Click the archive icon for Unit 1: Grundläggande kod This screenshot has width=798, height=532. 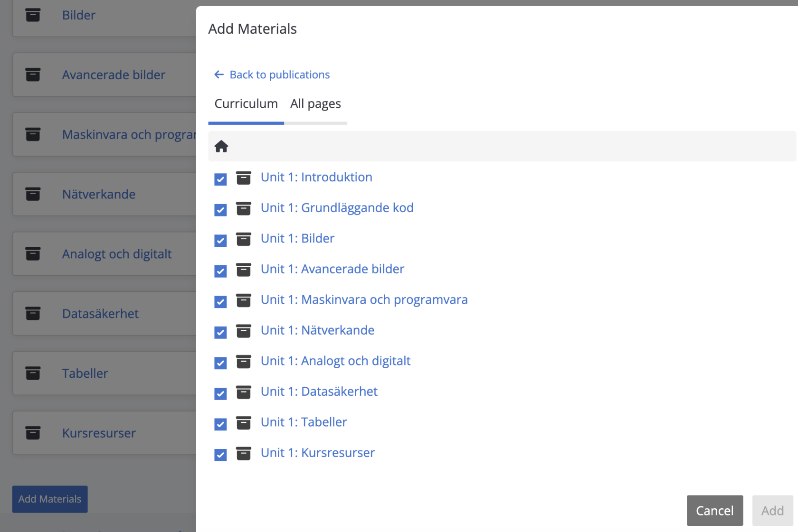click(244, 208)
